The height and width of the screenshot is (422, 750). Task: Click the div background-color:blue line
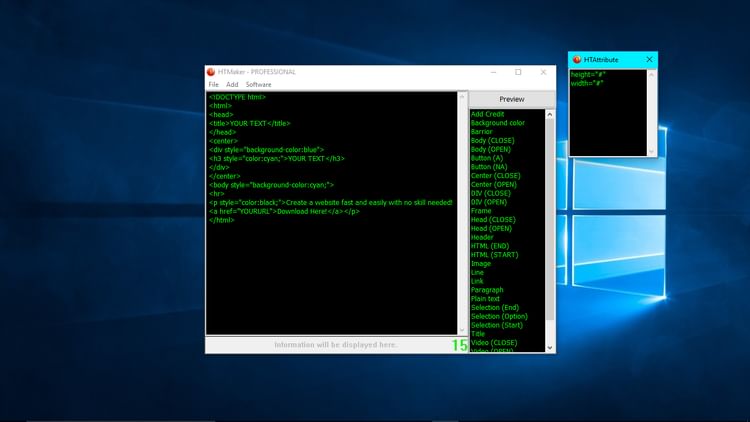(266, 150)
